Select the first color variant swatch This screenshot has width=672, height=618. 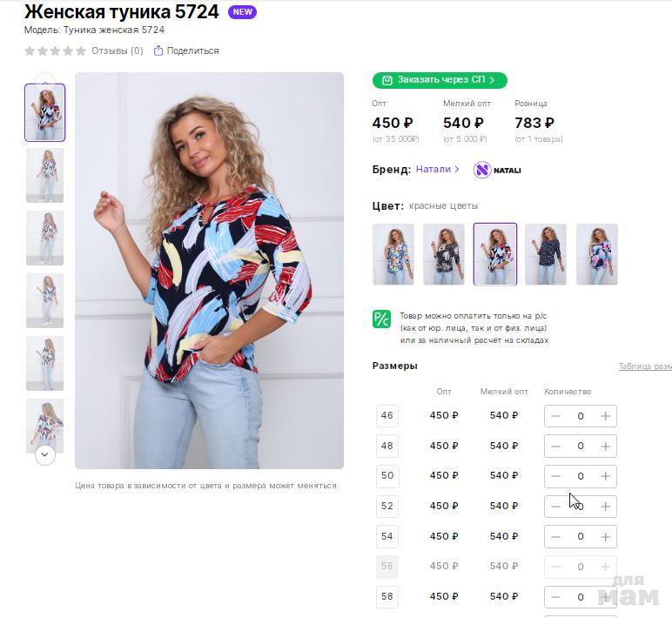tap(393, 254)
